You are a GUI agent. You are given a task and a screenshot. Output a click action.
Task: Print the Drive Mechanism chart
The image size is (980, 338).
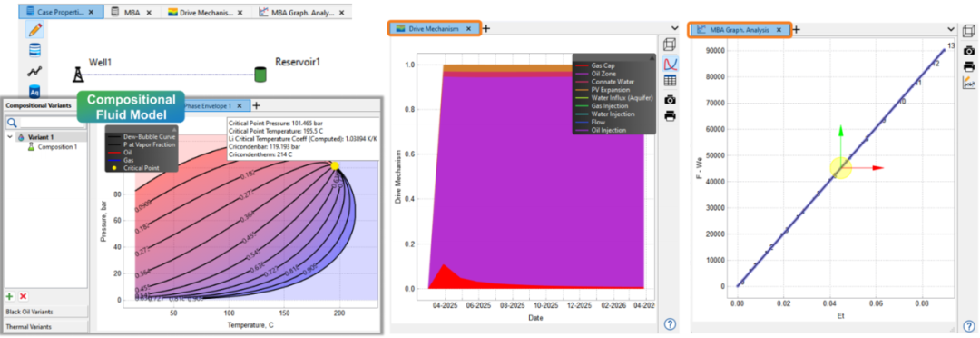click(670, 115)
